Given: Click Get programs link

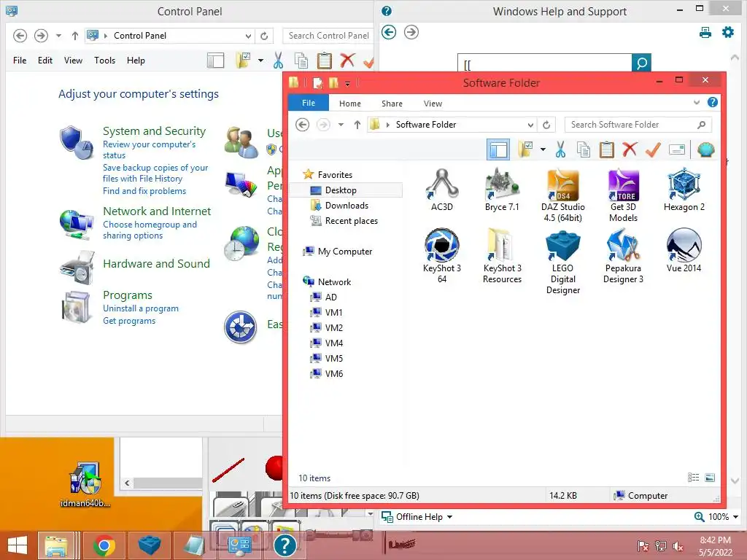Looking at the screenshot, I should pyautogui.click(x=129, y=321).
